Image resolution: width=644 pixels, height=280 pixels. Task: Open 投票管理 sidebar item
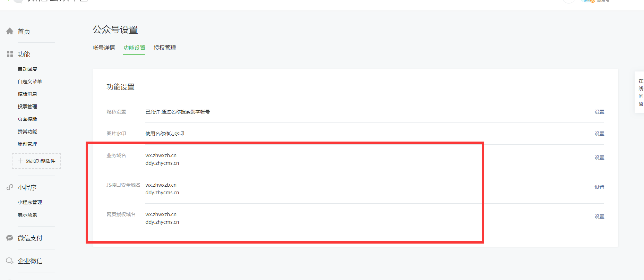pyautogui.click(x=27, y=107)
